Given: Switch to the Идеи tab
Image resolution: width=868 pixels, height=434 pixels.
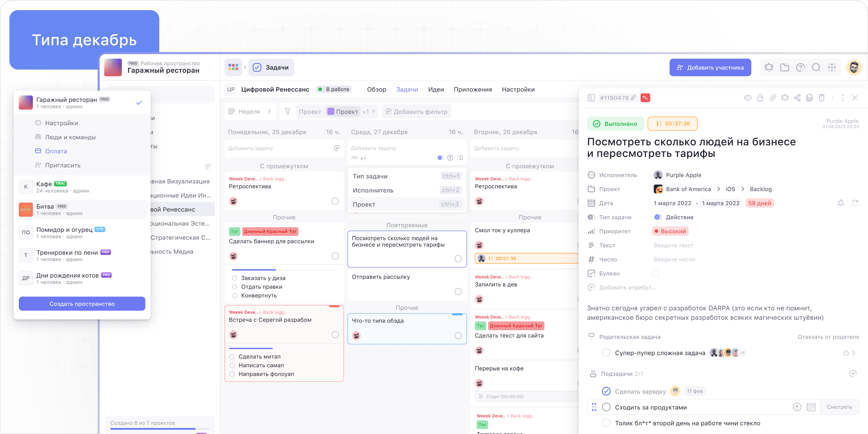Looking at the screenshot, I should pos(436,89).
